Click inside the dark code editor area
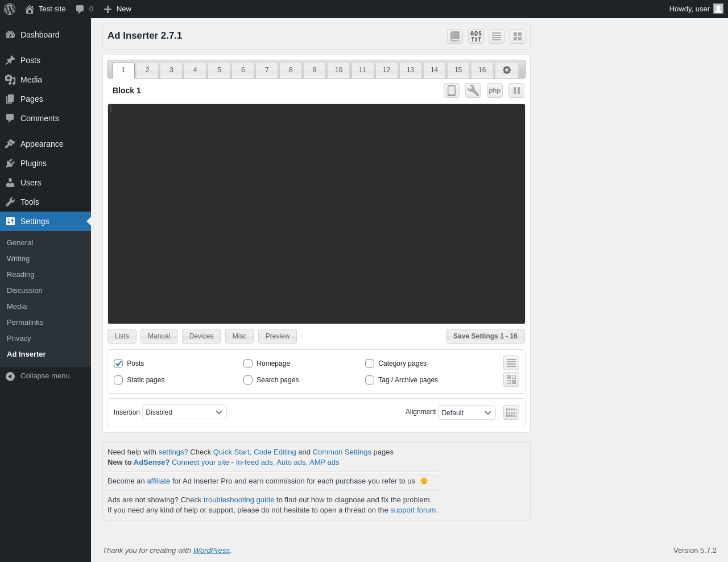The image size is (728, 562). pos(316,214)
